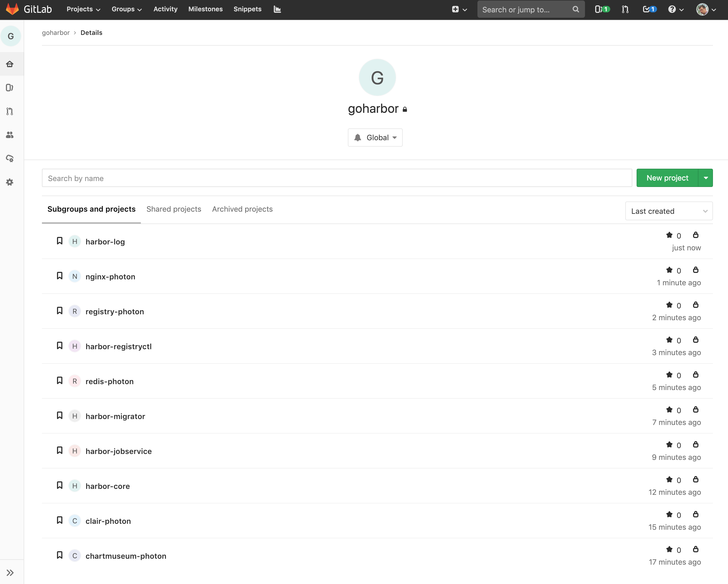Screen dimensions: 728x584
Task: Click '12 minutes ago' timestamp
Action: click(x=675, y=492)
